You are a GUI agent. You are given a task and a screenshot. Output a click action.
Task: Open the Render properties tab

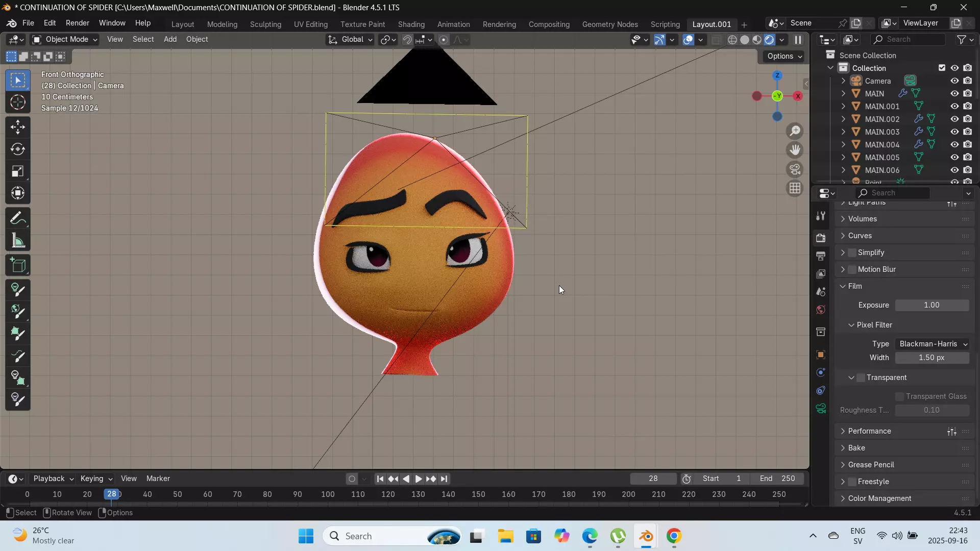tap(821, 238)
